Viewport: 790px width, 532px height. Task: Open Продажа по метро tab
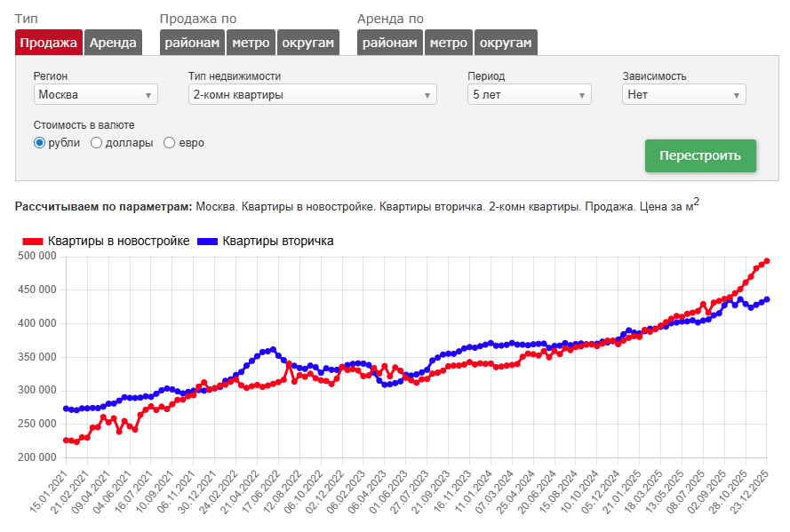[251, 43]
